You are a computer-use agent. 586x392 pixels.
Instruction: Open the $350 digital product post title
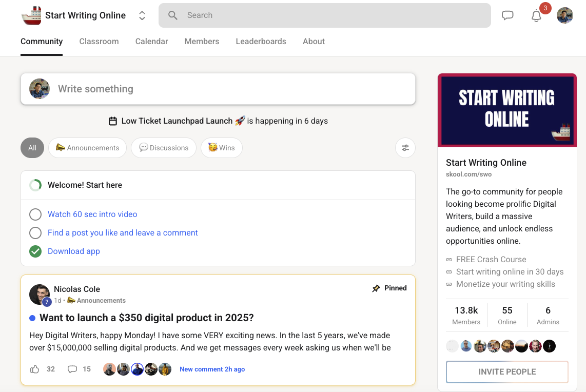[147, 318]
